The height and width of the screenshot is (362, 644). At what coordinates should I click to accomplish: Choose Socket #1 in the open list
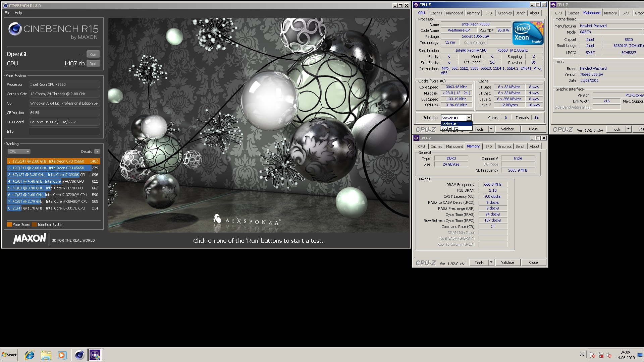pyautogui.click(x=457, y=124)
